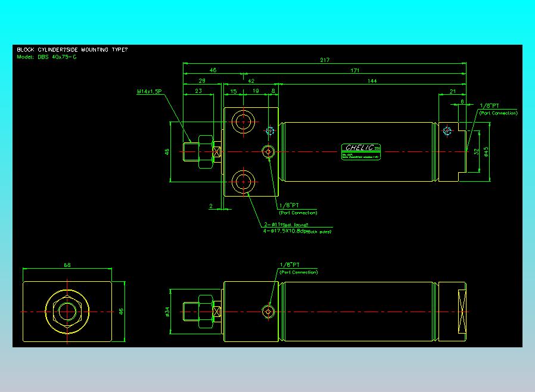
Task: Select the M14x1.5P thread callout
Action: tap(149, 91)
